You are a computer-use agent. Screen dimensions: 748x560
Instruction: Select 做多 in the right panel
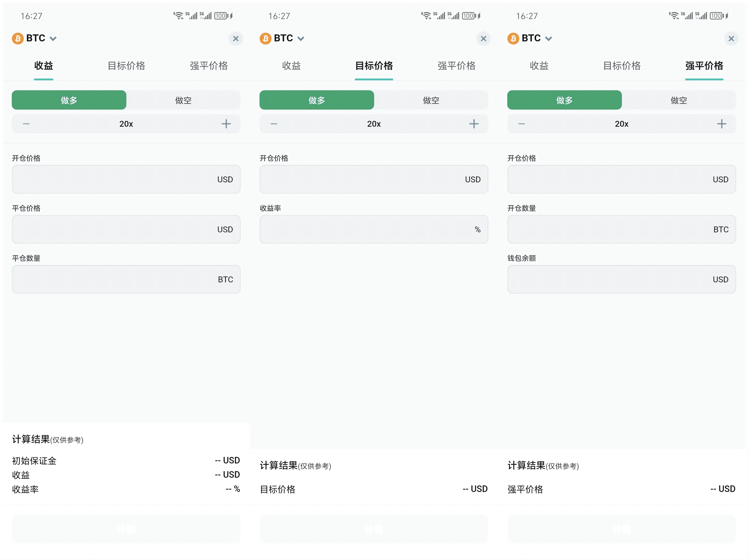[x=564, y=100]
